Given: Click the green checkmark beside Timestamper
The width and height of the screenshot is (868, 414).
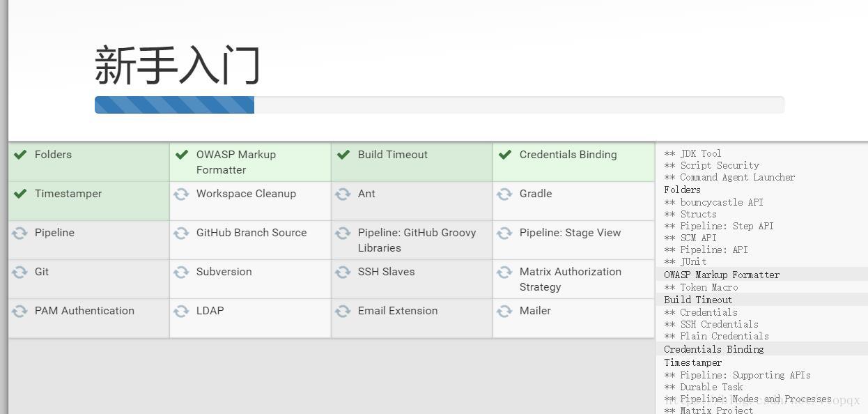Looking at the screenshot, I should [20, 194].
